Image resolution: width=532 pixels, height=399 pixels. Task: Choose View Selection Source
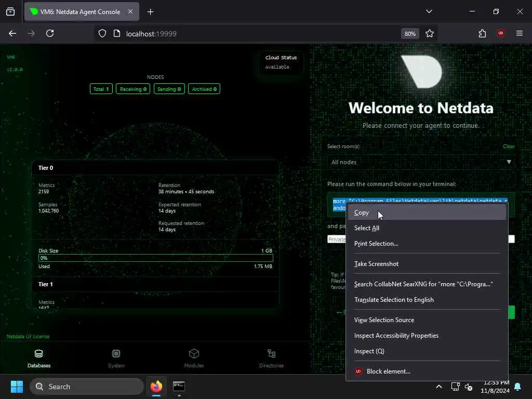[x=427, y=320]
